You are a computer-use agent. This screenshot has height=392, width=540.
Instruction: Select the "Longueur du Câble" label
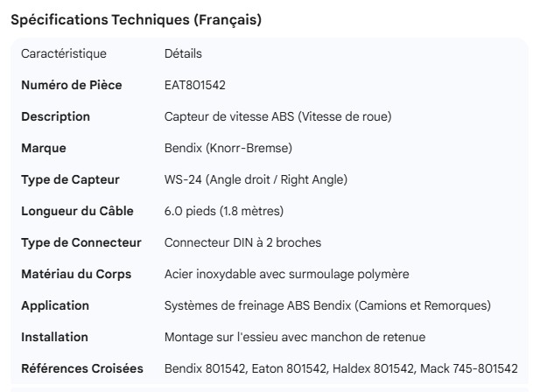pyautogui.click(x=76, y=211)
